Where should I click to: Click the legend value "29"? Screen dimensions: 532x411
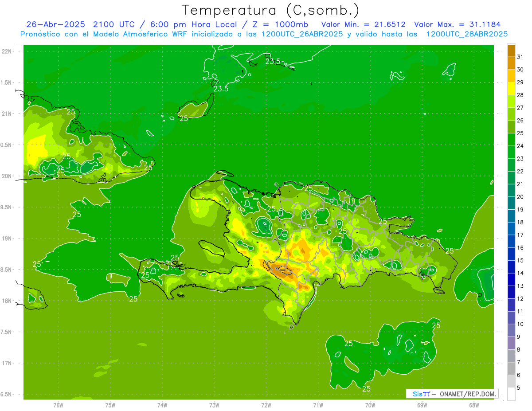click(520, 82)
